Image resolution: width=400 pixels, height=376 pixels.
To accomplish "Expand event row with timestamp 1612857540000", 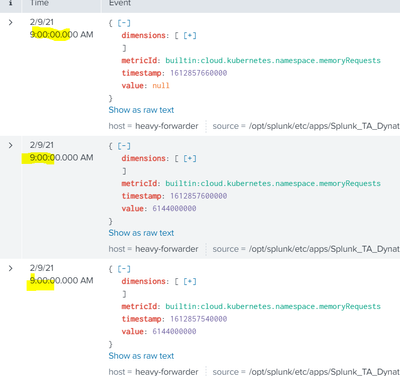I will click(x=11, y=268).
